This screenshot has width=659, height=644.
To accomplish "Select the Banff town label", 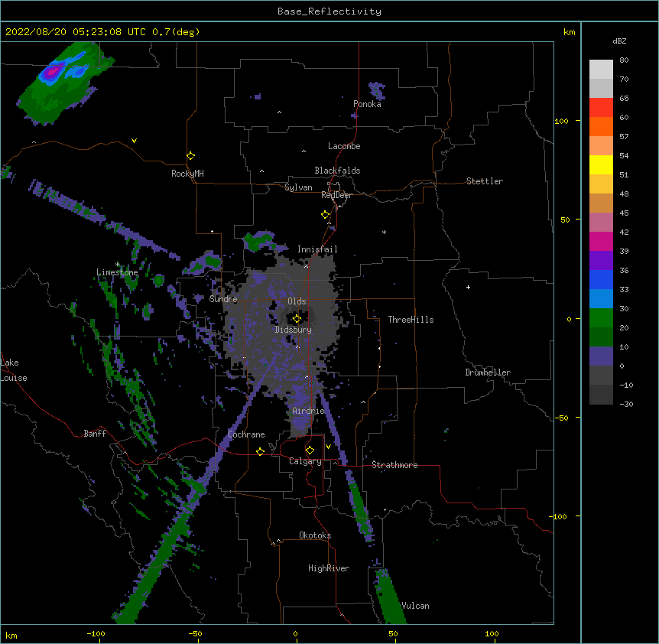I will click(95, 434).
